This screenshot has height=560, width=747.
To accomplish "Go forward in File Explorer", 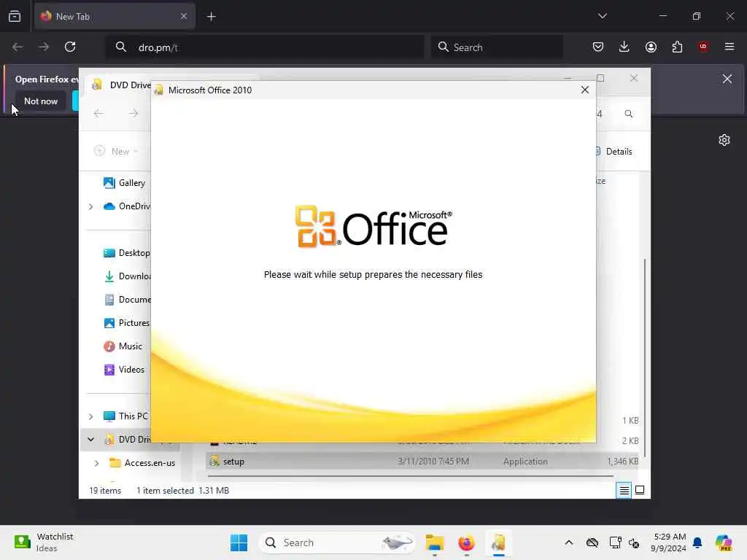I will click(x=133, y=113).
